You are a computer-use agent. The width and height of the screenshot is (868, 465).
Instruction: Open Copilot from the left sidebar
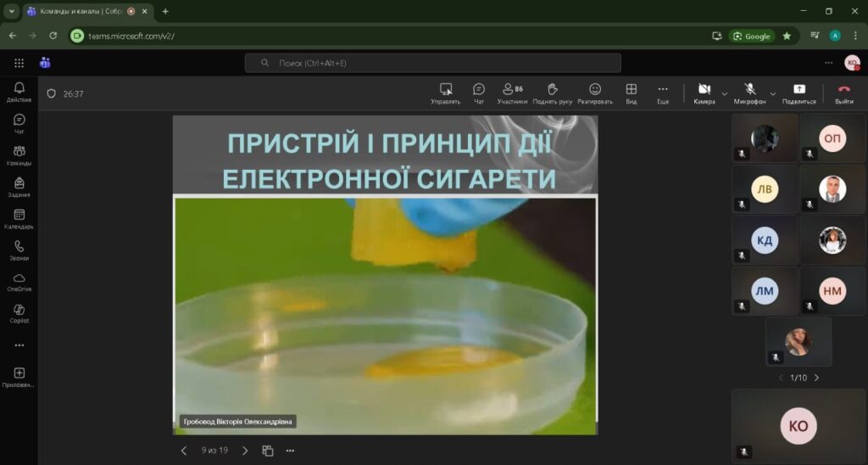19,313
